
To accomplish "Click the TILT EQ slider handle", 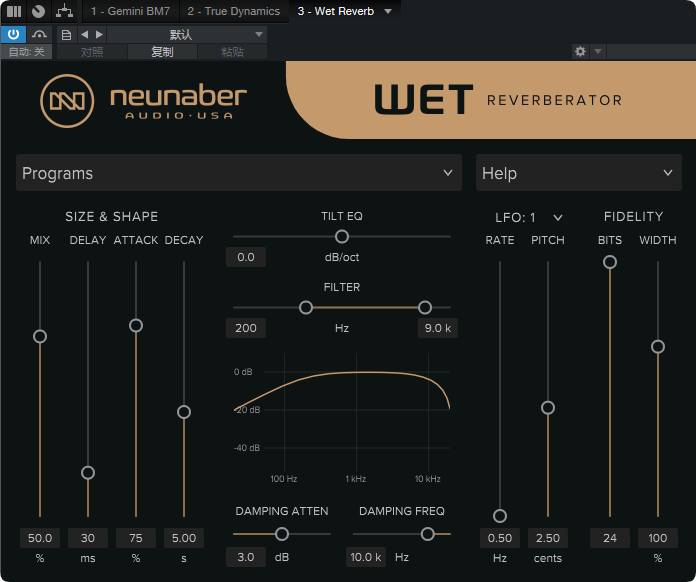I will point(342,237).
